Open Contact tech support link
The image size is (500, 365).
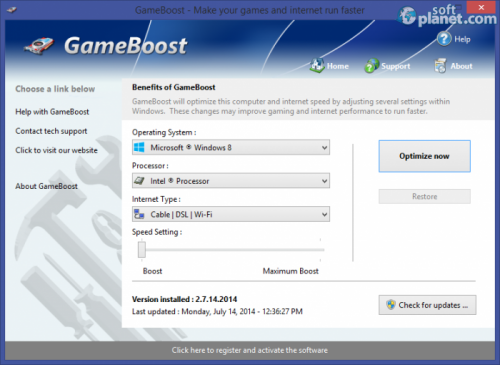coord(51,131)
